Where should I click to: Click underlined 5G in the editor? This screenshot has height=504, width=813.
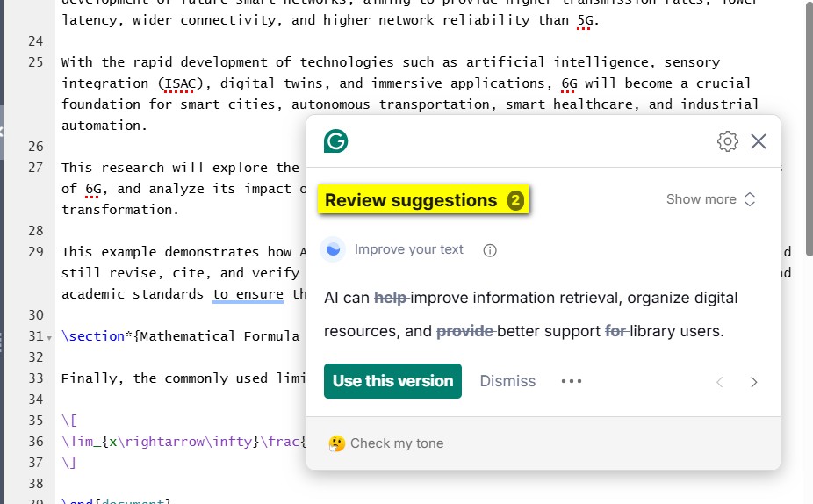585,20
